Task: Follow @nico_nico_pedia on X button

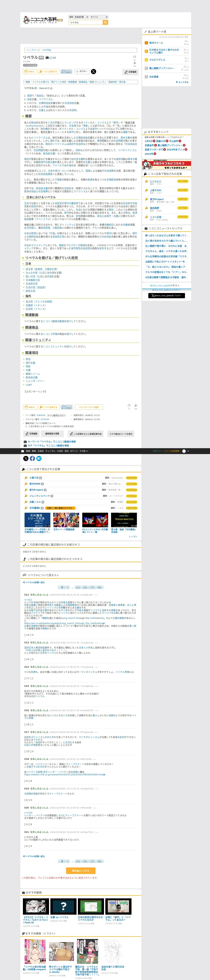Action: [x=166, y=296]
